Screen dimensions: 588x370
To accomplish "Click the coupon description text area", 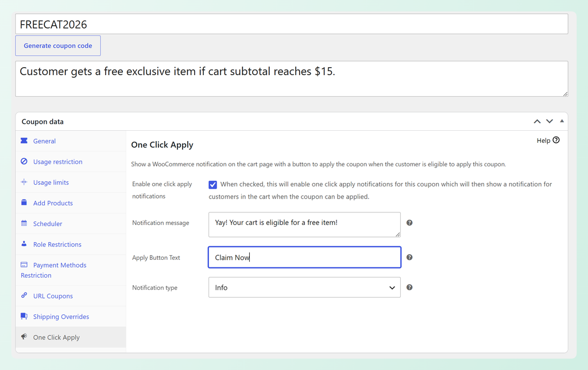I will tap(292, 79).
